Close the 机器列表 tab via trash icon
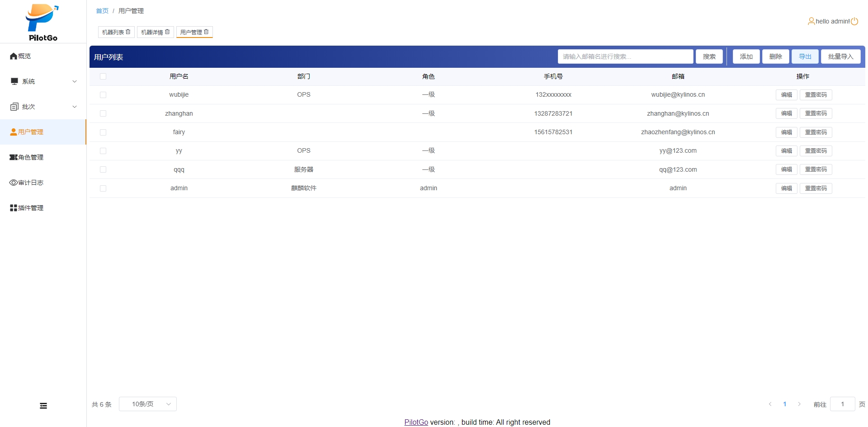The height and width of the screenshot is (427, 868). click(128, 32)
